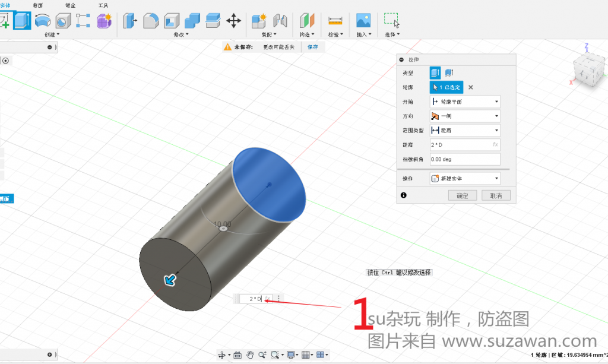Open the 方向 direction dropdown
Screen dimensions: 608x364
(x=465, y=116)
